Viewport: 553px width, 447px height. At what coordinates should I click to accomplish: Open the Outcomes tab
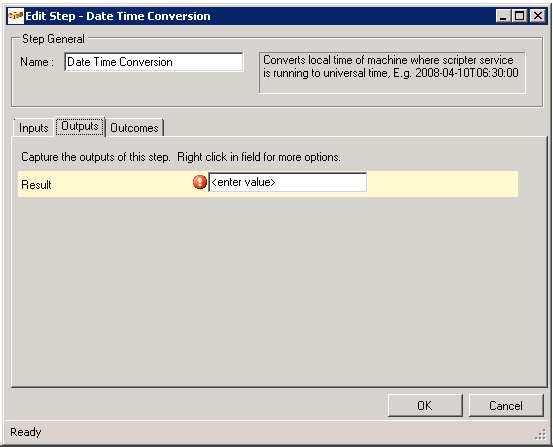134,128
